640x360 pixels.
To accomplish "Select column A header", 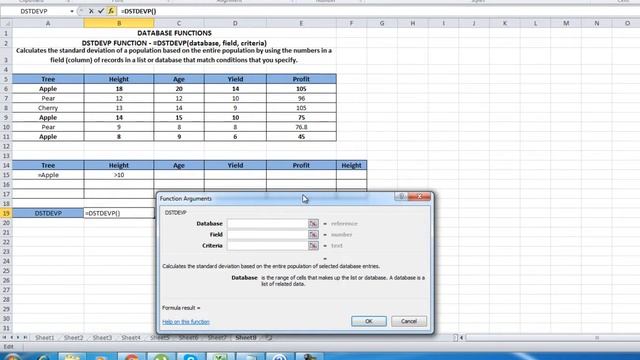I will pos(48,23).
